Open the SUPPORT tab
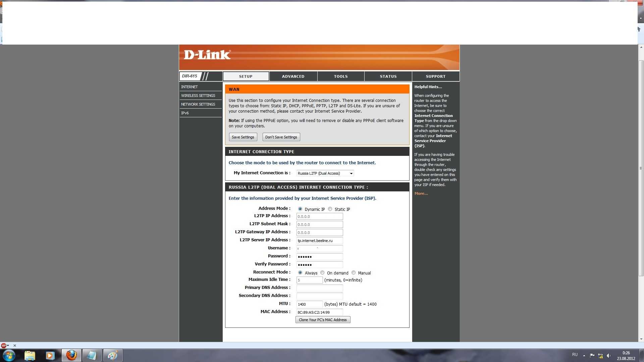This screenshot has height=362, width=644. [436, 76]
